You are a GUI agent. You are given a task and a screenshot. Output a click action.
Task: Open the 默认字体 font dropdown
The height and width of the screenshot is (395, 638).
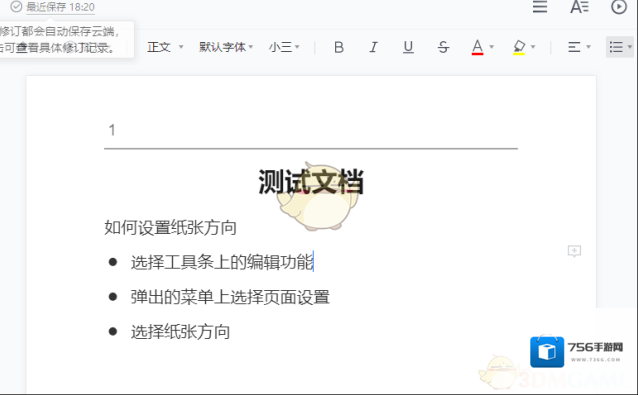226,47
